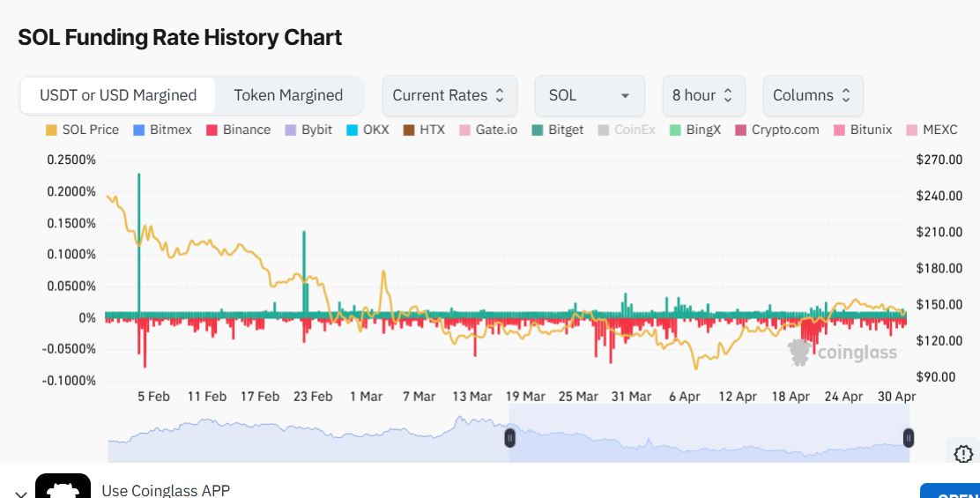Toggle the Binance legend series
Image resolution: width=980 pixels, height=498 pixels.
click(x=239, y=130)
